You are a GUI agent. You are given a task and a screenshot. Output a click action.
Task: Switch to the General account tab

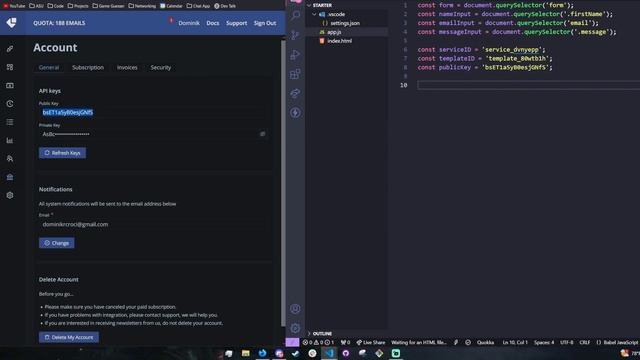(49, 67)
